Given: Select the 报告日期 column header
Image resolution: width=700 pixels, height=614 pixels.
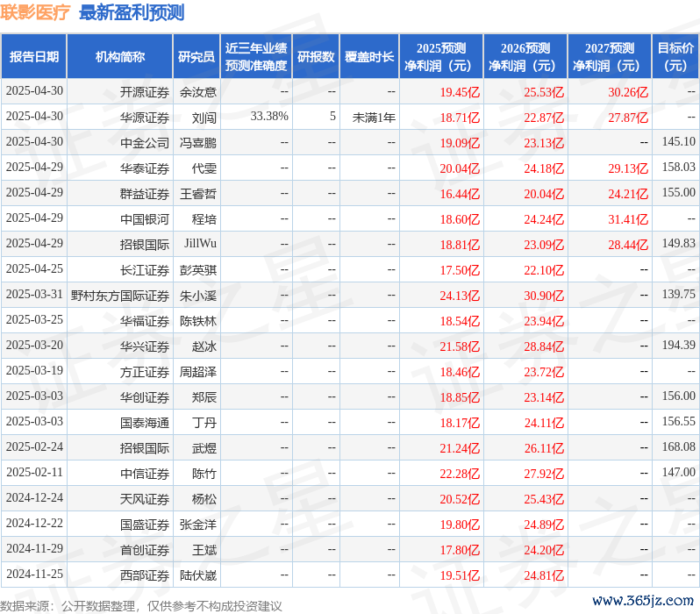Looking at the screenshot, I should (x=34, y=56).
